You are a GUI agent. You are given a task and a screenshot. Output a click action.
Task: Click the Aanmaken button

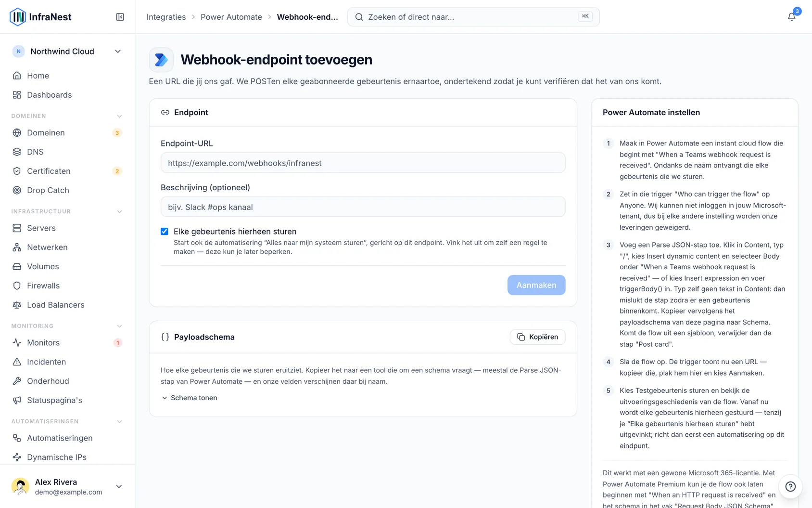coord(536,285)
